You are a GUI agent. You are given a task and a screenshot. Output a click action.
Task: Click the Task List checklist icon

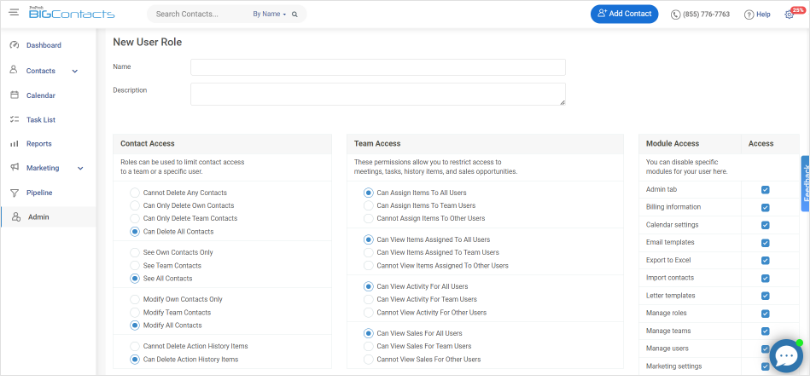click(x=14, y=119)
